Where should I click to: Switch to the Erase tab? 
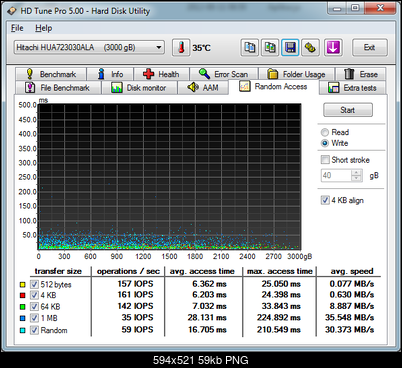pyautogui.click(x=361, y=74)
